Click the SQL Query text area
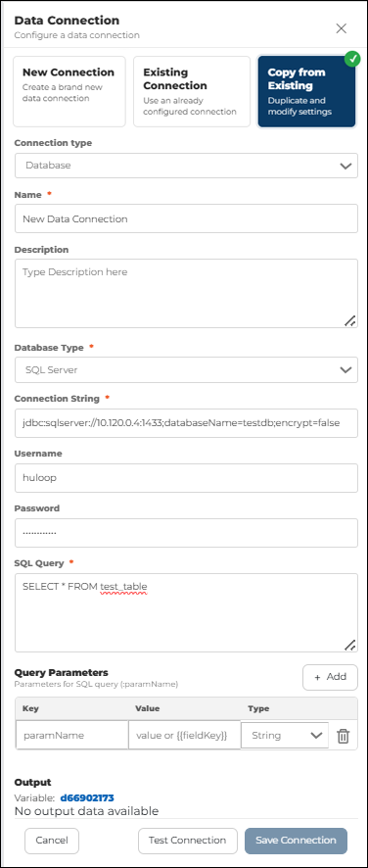The image size is (368, 868). 186,613
